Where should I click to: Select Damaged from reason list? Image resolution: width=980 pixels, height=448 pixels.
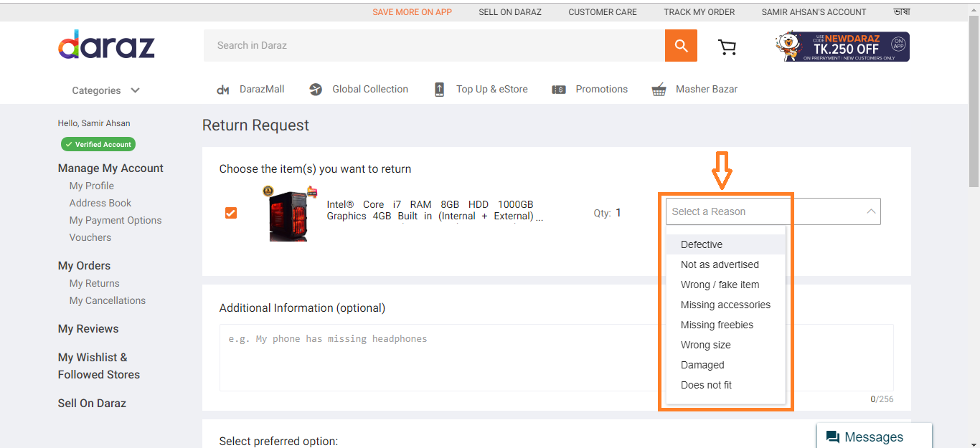click(x=702, y=365)
